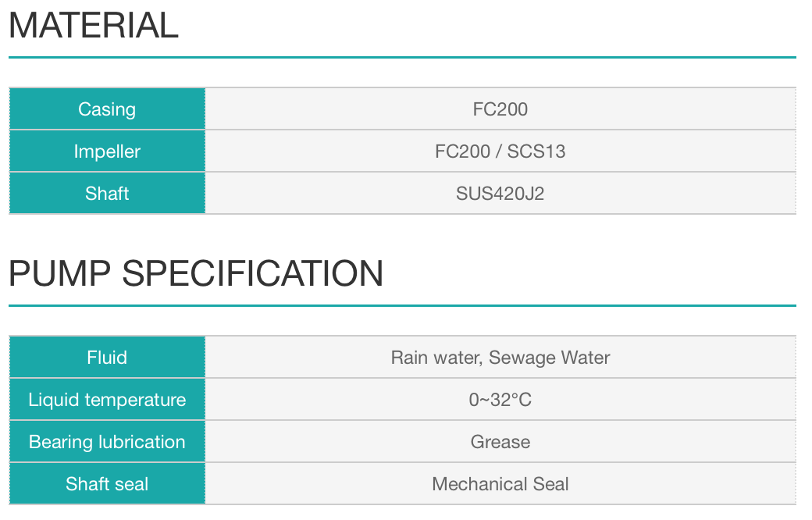The image size is (812, 520).
Task: Click the Bearing lubrication label cell
Action: (107, 442)
